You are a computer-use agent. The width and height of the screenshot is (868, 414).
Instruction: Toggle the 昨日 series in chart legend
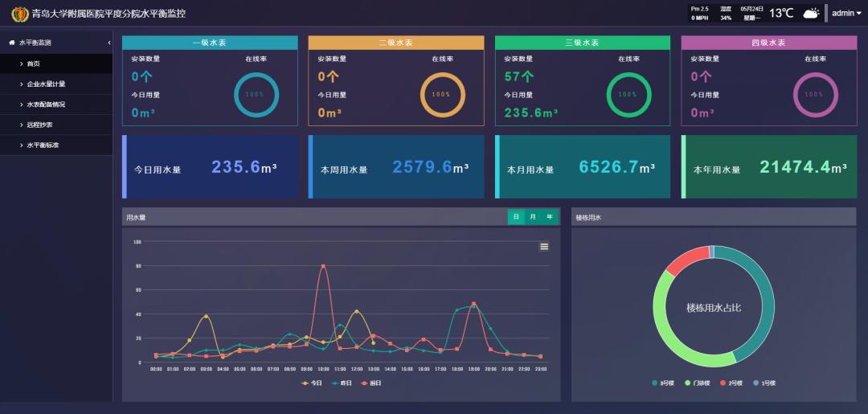(342, 383)
